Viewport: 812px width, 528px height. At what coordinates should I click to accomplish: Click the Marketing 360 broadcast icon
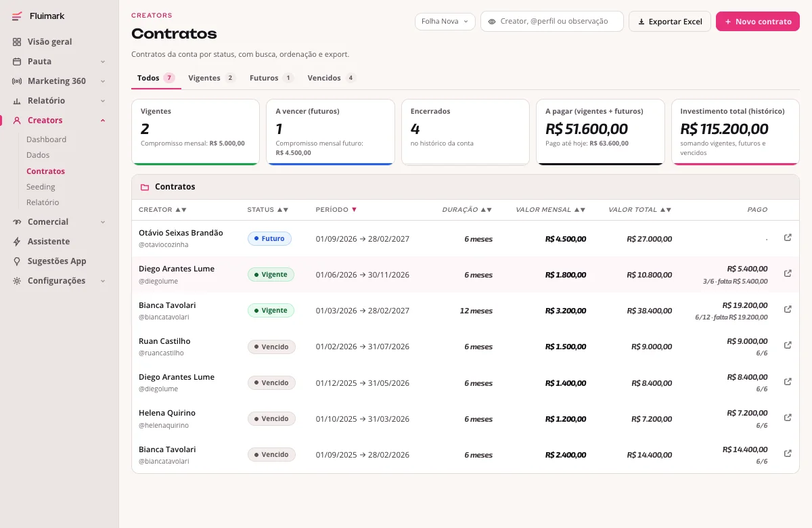point(17,81)
